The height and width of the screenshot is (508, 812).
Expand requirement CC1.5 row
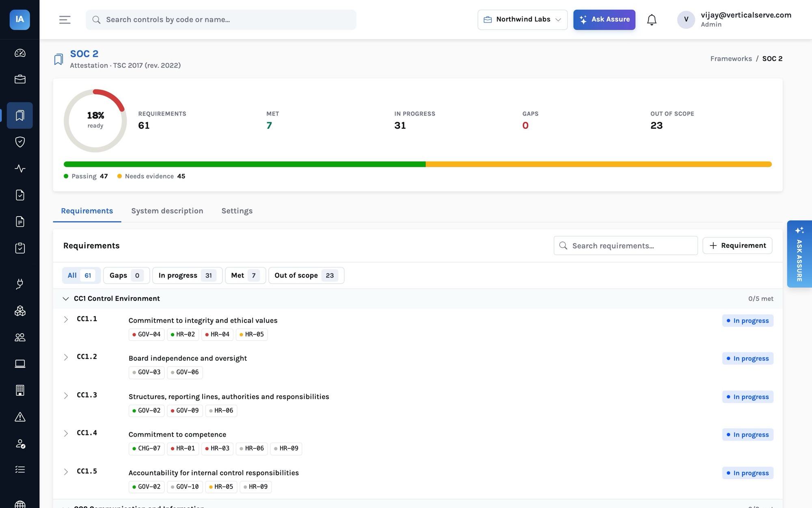point(66,471)
